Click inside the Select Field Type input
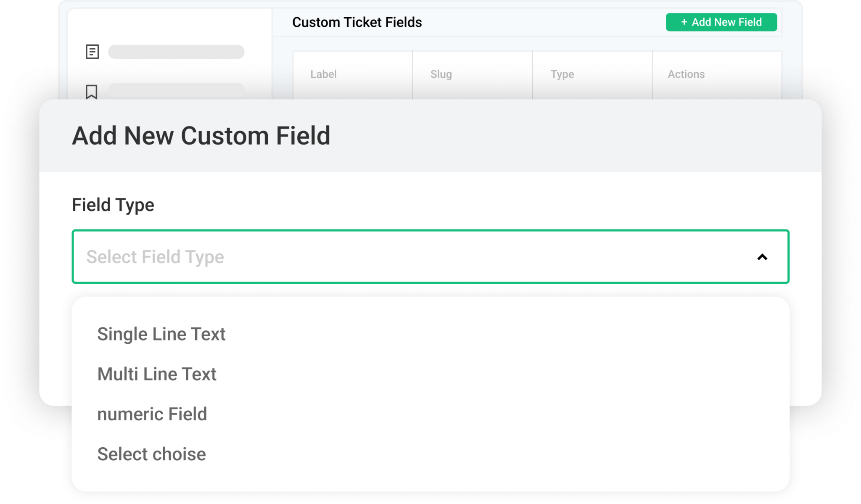 (294, 257)
